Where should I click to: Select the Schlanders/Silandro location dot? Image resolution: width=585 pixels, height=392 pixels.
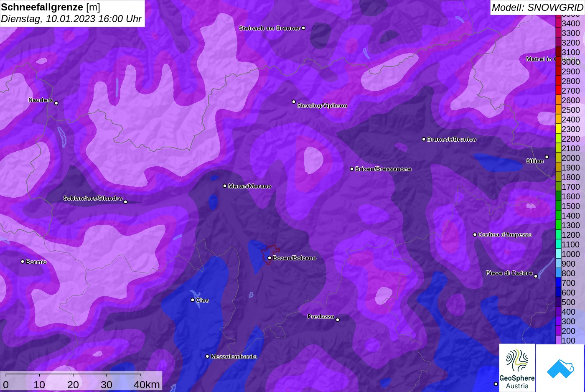tap(125, 202)
